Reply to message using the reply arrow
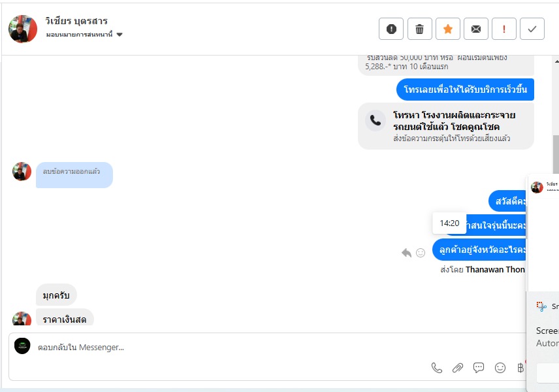The height and width of the screenshot is (392, 559). click(x=406, y=253)
